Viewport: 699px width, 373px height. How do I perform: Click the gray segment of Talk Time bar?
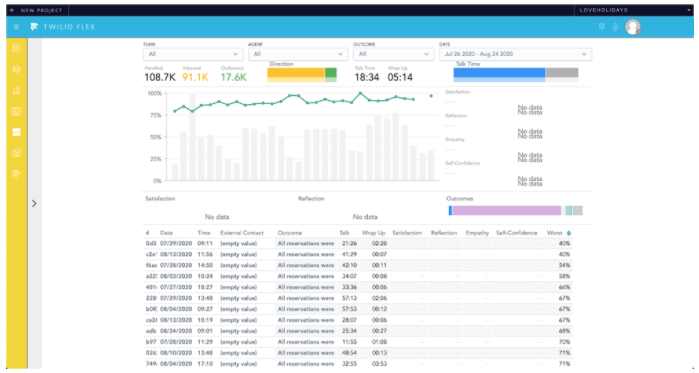(562, 73)
